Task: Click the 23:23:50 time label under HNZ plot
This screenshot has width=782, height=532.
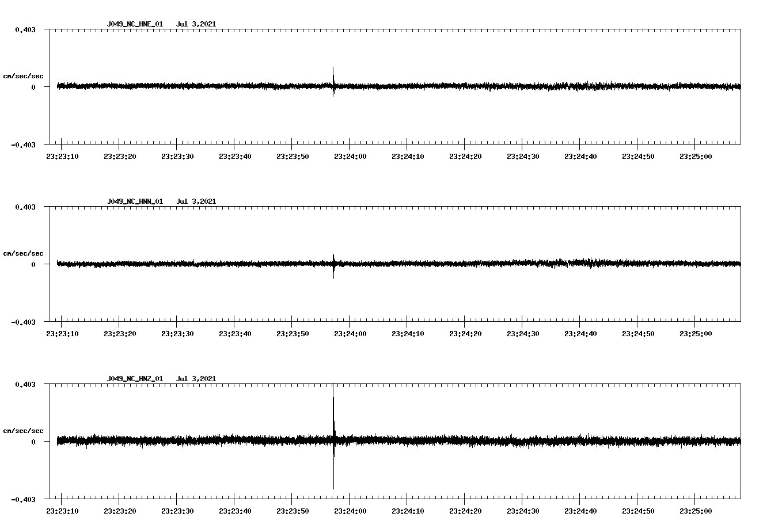Action: [293, 511]
